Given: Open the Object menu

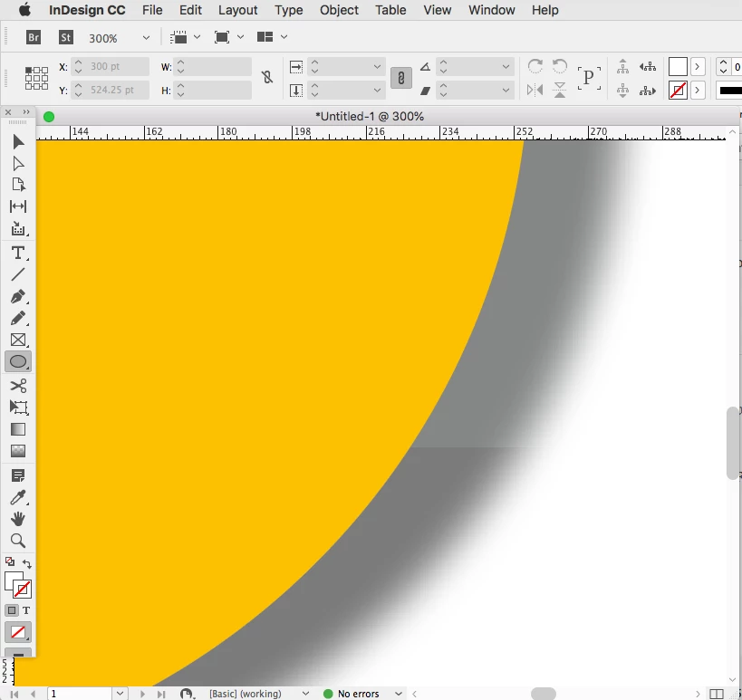Looking at the screenshot, I should coord(339,10).
